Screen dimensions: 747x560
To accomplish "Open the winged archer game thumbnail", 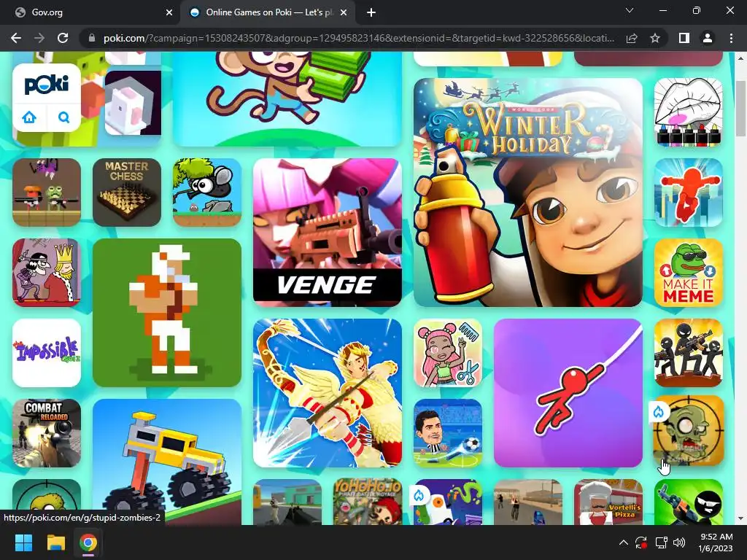I will pyautogui.click(x=328, y=393).
